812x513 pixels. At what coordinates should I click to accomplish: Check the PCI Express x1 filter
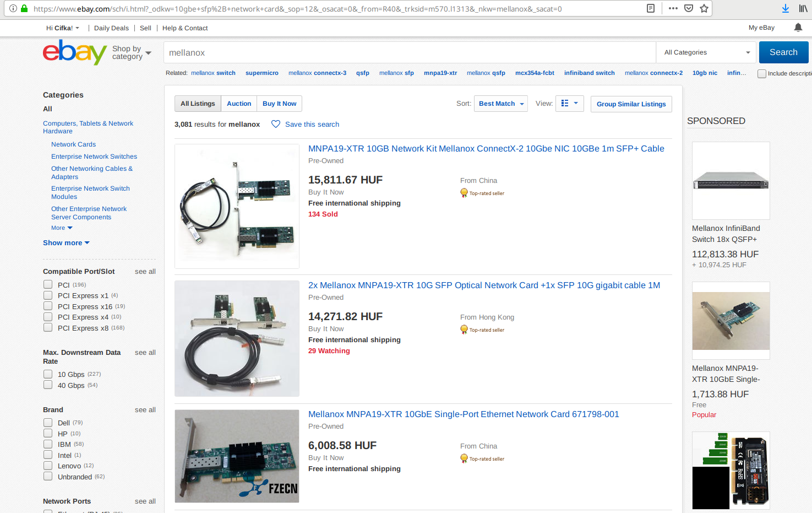[x=48, y=295]
